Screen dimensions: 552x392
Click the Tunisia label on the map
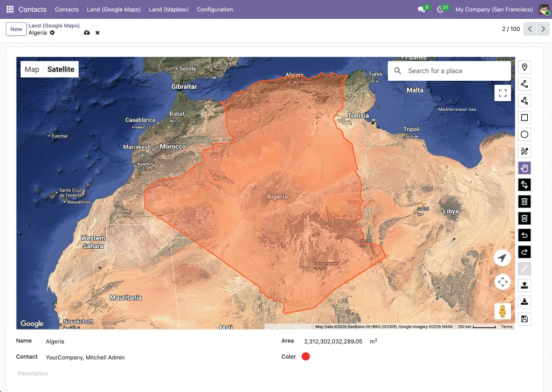pos(358,115)
